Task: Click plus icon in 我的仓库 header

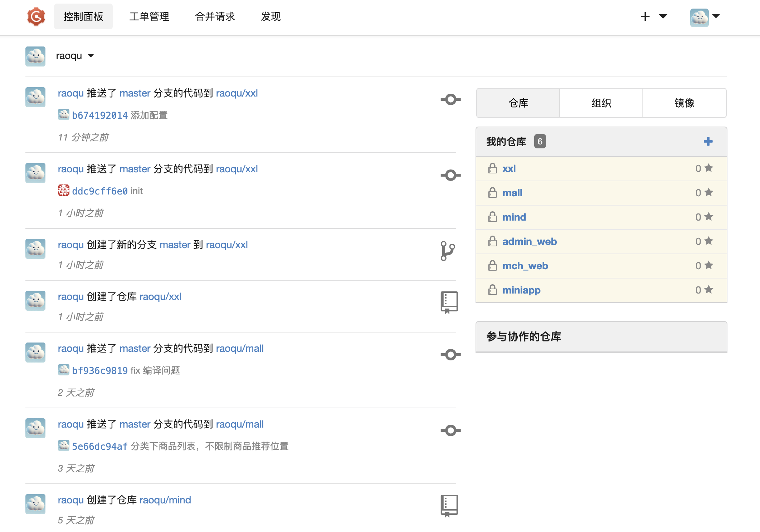Action: (708, 142)
